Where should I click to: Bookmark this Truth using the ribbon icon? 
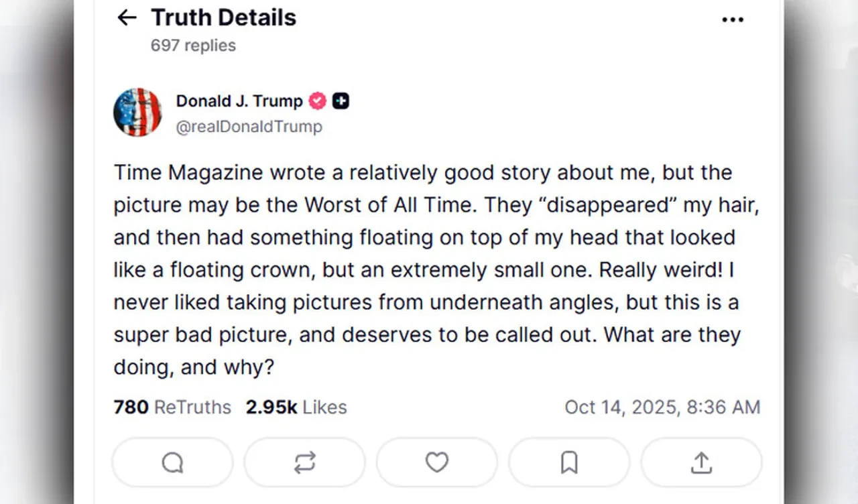[x=568, y=462]
